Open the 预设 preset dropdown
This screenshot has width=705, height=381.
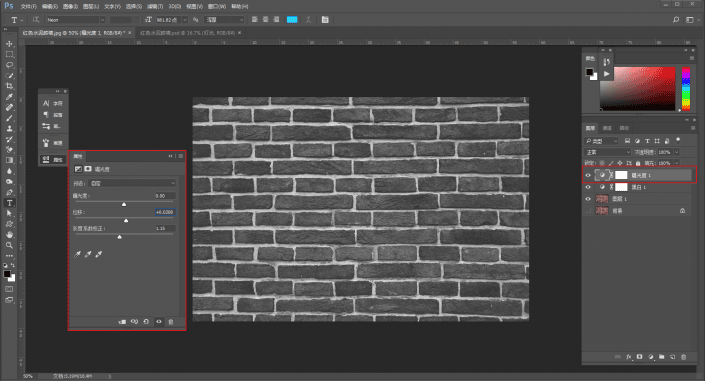[x=133, y=183]
